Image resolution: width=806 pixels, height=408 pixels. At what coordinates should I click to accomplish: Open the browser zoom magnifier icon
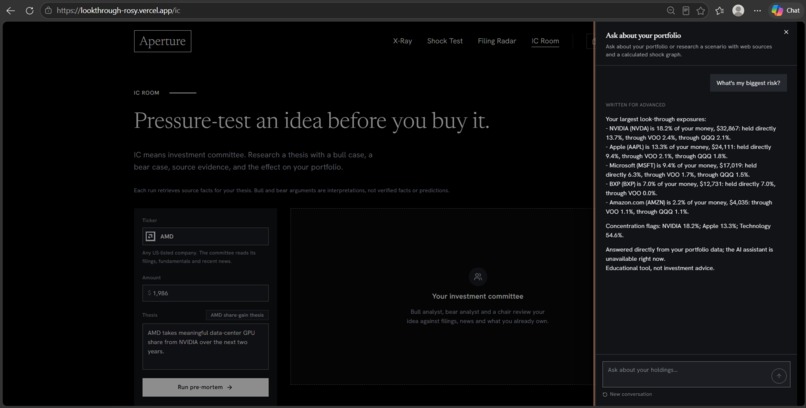click(671, 10)
